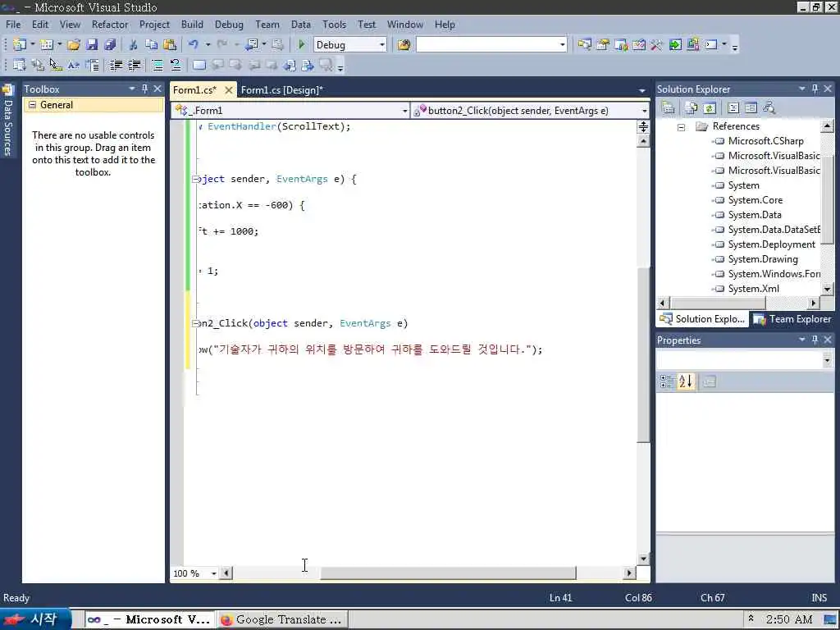Open the Properties object selector dropdown
The image size is (840, 630).
pyautogui.click(x=827, y=360)
